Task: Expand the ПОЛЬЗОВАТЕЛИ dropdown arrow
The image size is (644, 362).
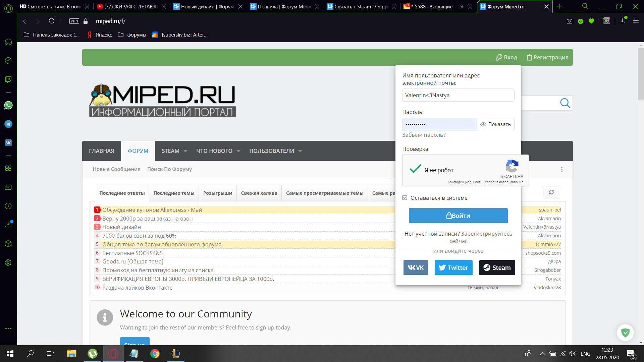Action: 300,151
